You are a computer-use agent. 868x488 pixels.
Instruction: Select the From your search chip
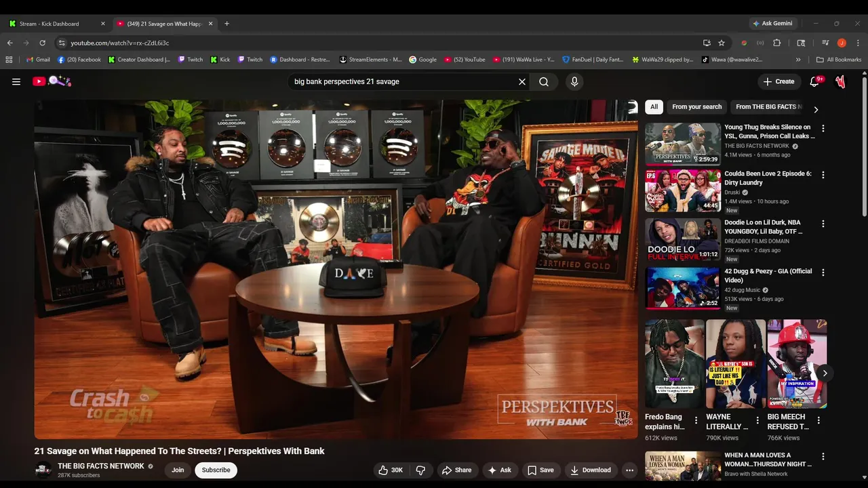697,106
